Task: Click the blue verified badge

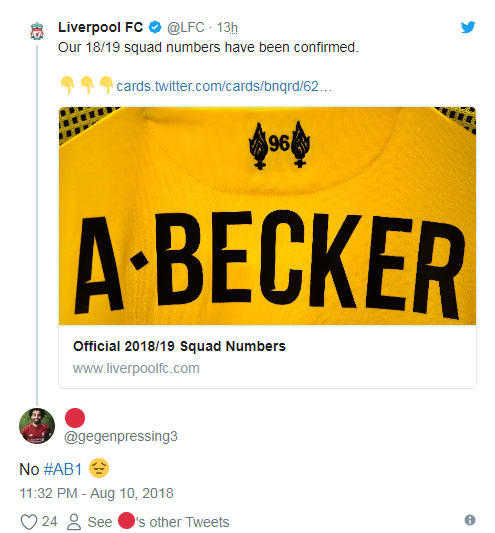Action: (155, 27)
